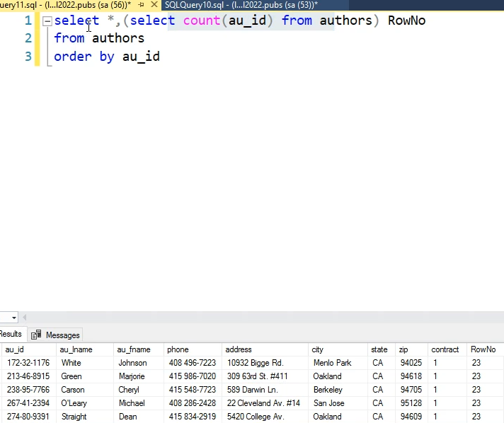The image size is (504, 423).
Task: Click the horizontal scrollbar left arrow
Action: (24, 318)
